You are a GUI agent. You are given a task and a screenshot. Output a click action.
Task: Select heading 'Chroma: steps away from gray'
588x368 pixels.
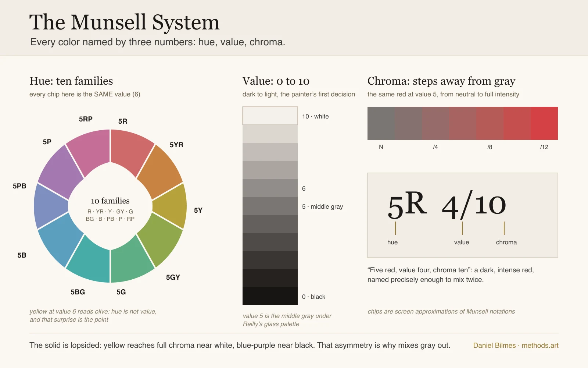pyautogui.click(x=441, y=81)
